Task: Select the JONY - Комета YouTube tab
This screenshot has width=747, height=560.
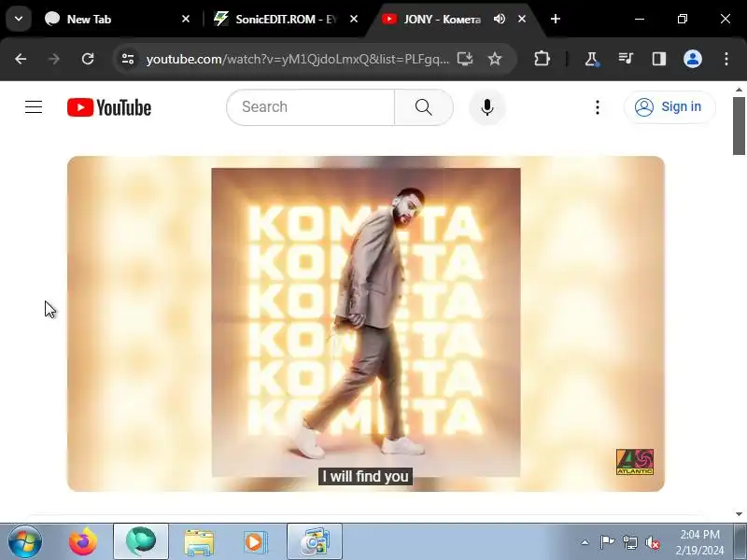Action: click(x=442, y=19)
